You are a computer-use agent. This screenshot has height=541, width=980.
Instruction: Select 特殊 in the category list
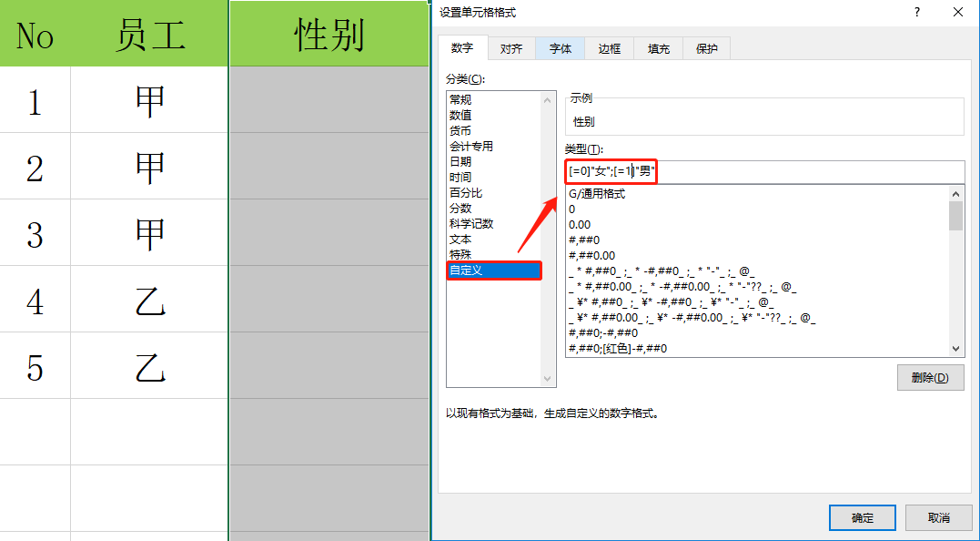pos(494,254)
